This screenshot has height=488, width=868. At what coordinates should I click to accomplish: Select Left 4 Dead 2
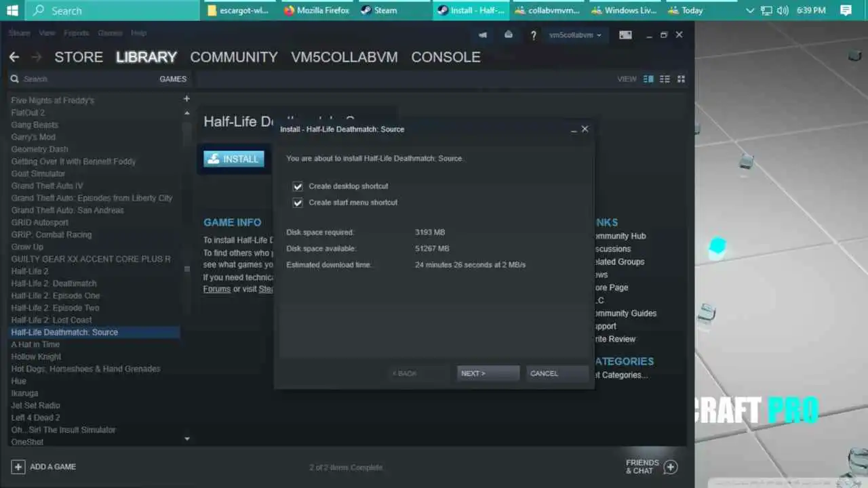(35, 418)
